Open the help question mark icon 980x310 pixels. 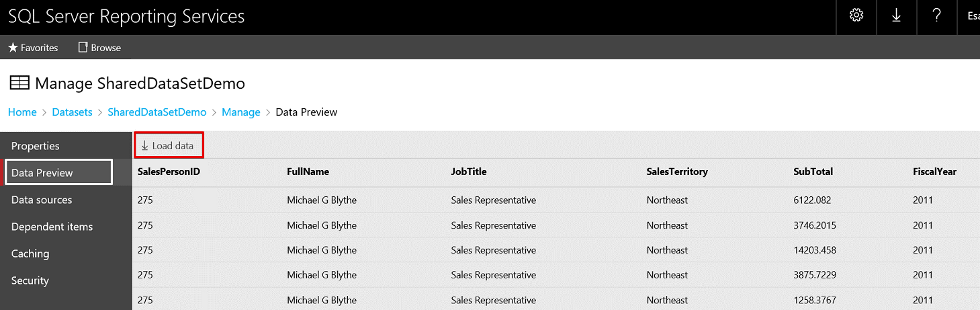tap(937, 16)
